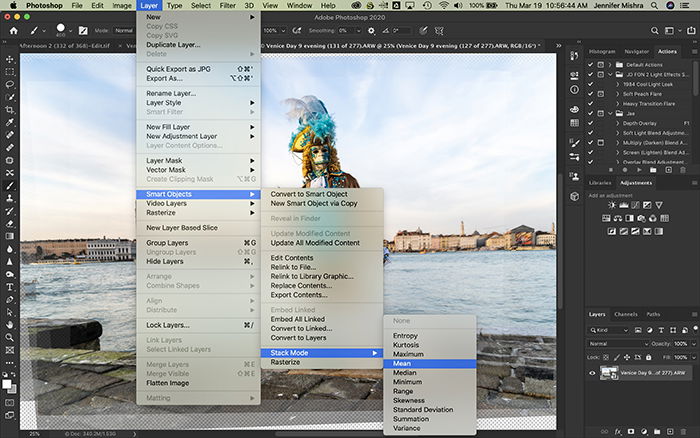Viewport: 700px width, 438px height.
Task: Select the Zoom tool in toolbar
Action: coord(9,338)
